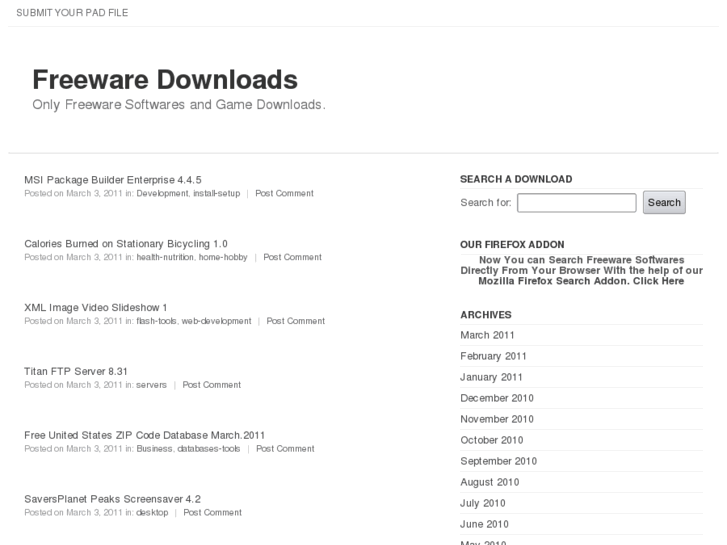Post Comment on MSI Package Builder entry
This screenshot has height=545, width=727.
pyautogui.click(x=284, y=193)
